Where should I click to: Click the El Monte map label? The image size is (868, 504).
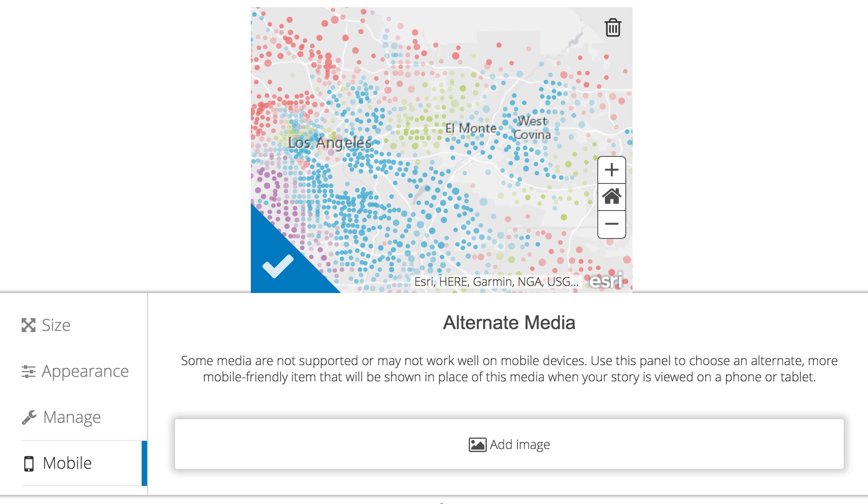coord(471,128)
